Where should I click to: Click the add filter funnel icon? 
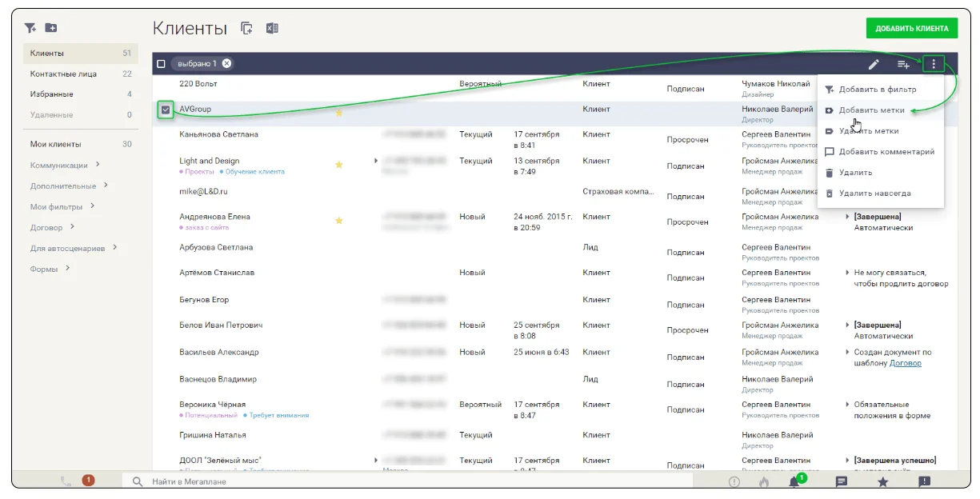30,28
